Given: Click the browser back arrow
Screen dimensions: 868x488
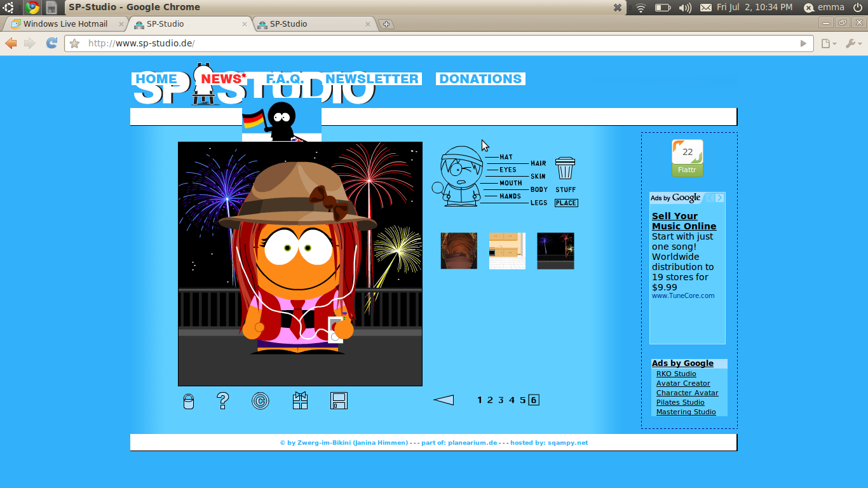Looking at the screenshot, I should 11,43.
